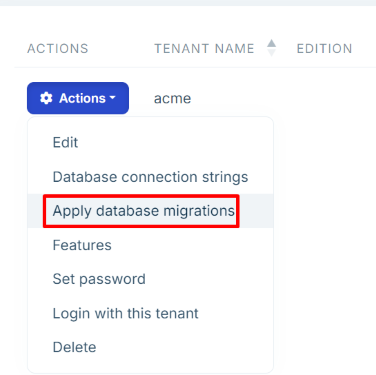Click the caret arrow beside Actions label

[112, 98]
